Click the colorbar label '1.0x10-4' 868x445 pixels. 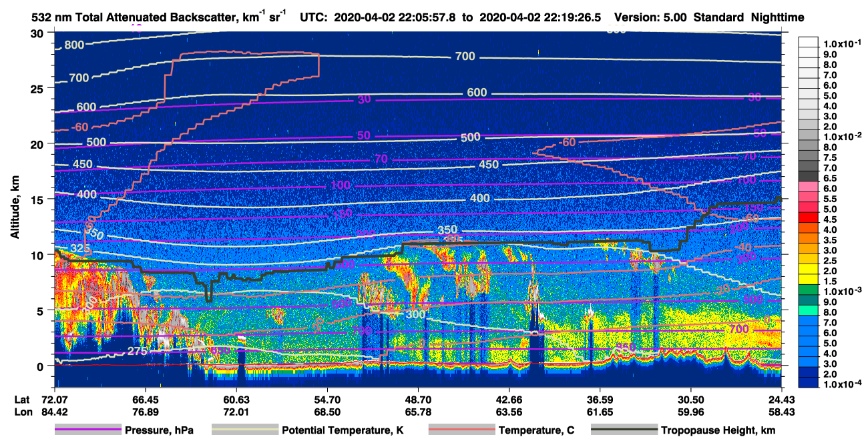[841, 383]
